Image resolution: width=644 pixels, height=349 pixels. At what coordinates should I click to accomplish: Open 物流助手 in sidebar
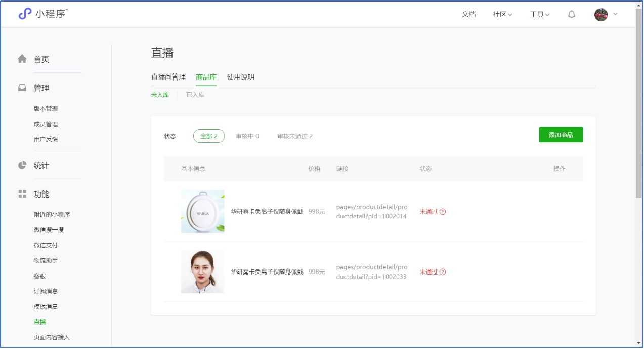pyautogui.click(x=46, y=260)
